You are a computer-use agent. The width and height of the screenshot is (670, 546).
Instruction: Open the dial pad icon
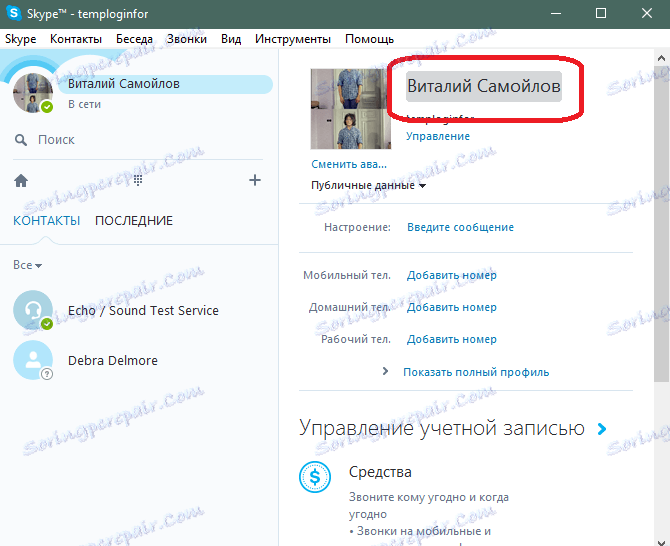[x=138, y=180]
